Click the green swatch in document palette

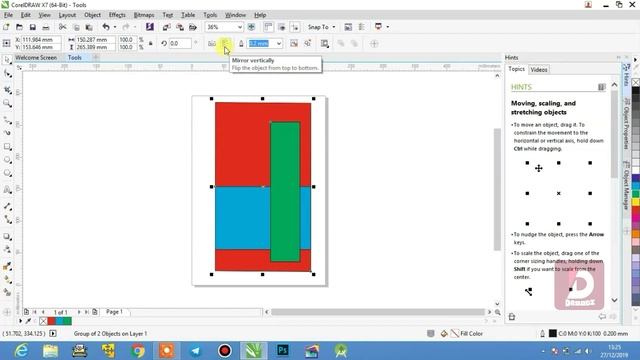point(67,321)
